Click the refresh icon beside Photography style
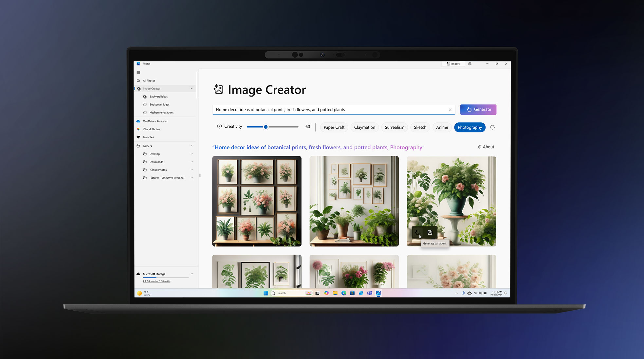This screenshot has width=644, height=359. [x=492, y=127]
